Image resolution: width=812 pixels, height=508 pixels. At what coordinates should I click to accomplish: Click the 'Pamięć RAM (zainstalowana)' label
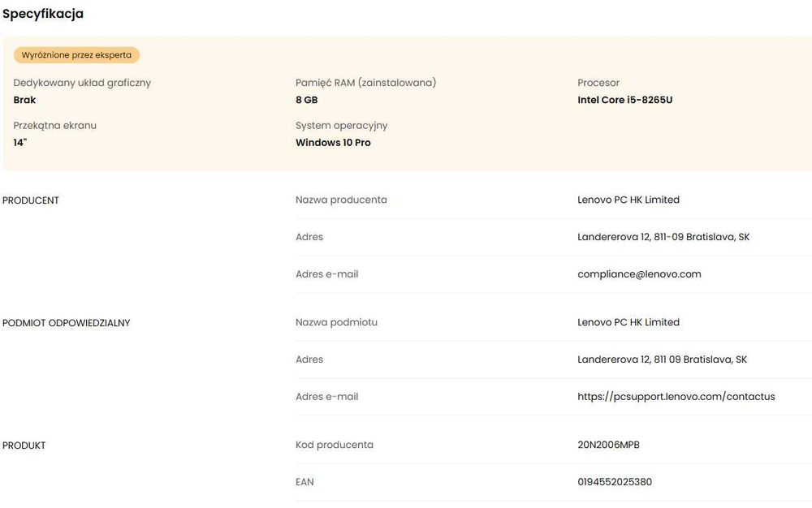[365, 83]
